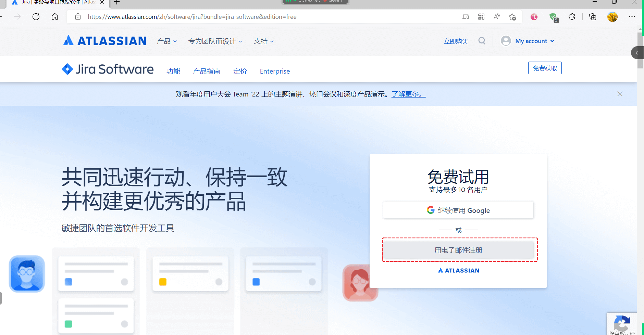Dismiss the Team '22 announcement banner
The image size is (644, 335).
(x=620, y=94)
